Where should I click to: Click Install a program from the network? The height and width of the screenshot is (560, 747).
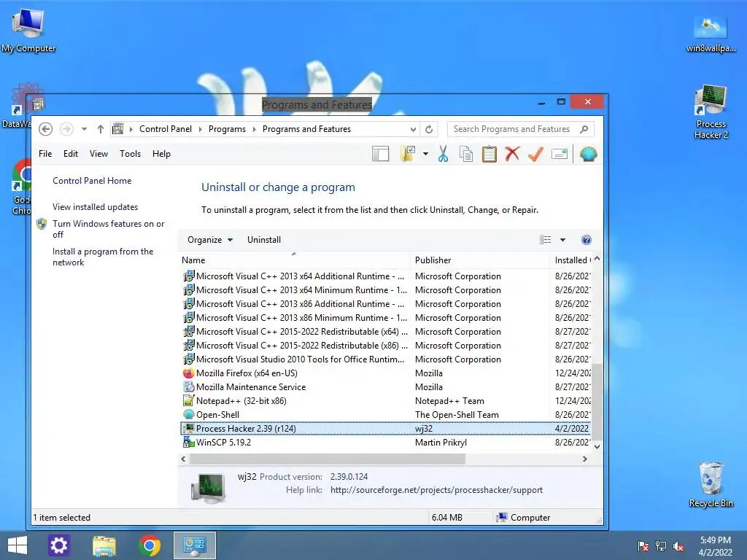point(103,257)
